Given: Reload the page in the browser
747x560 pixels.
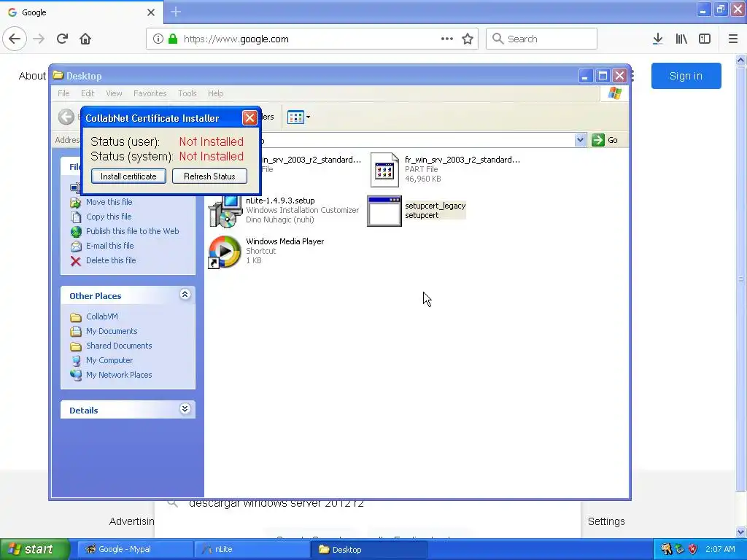Looking at the screenshot, I should (63, 39).
